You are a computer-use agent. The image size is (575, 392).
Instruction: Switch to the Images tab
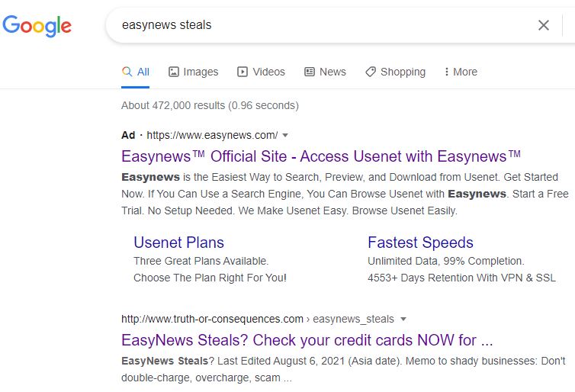point(193,72)
